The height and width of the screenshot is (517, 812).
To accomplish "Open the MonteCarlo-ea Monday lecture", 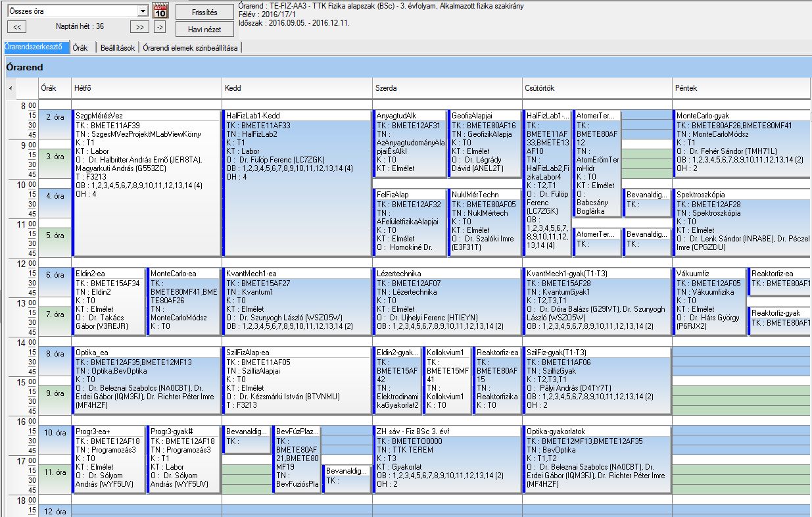I will pyautogui.click(x=183, y=302).
